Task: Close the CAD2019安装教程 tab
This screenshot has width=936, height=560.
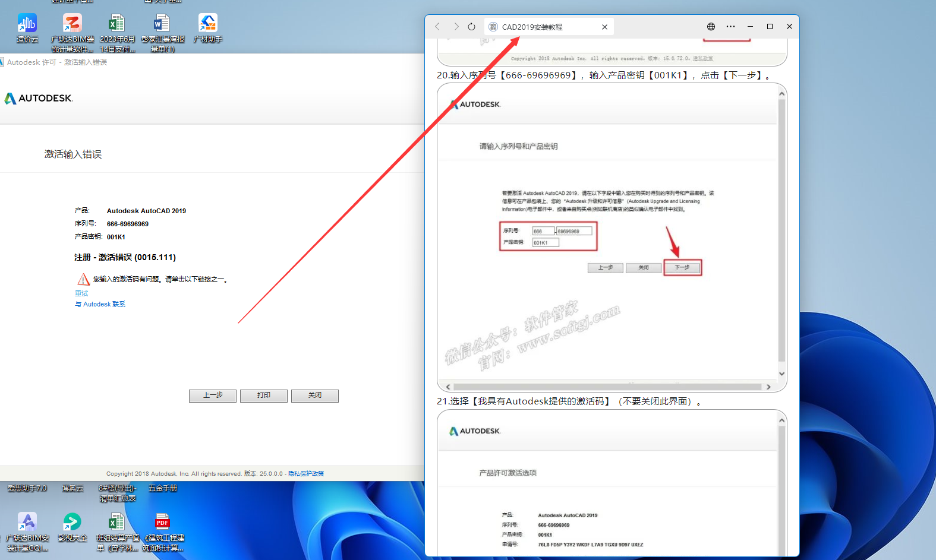Action: 604,27
